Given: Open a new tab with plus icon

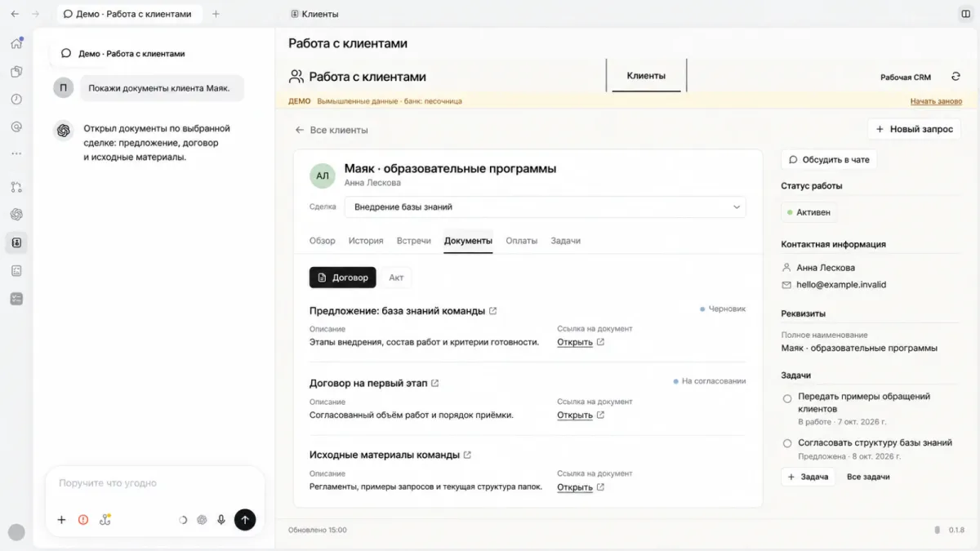Looking at the screenshot, I should point(216,14).
